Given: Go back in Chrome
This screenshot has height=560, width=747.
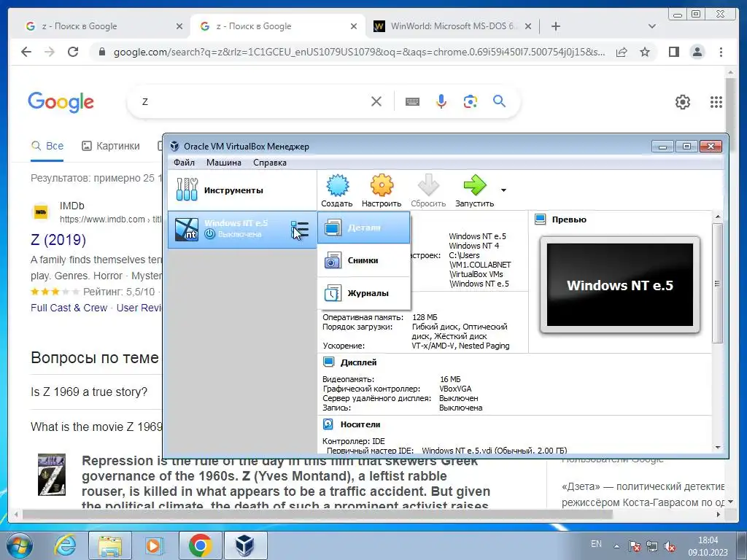Looking at the screenshot, I should [26, 52].
